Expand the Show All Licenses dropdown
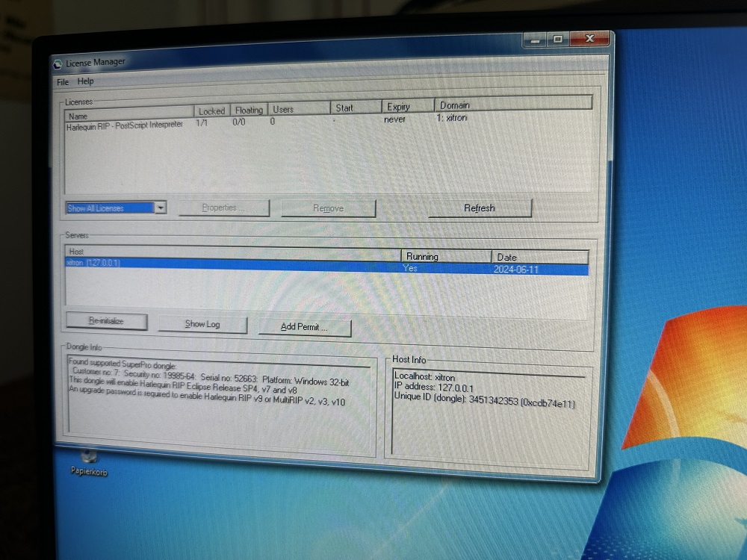Screen dimensions: 747x560 [x=160, y=208]
